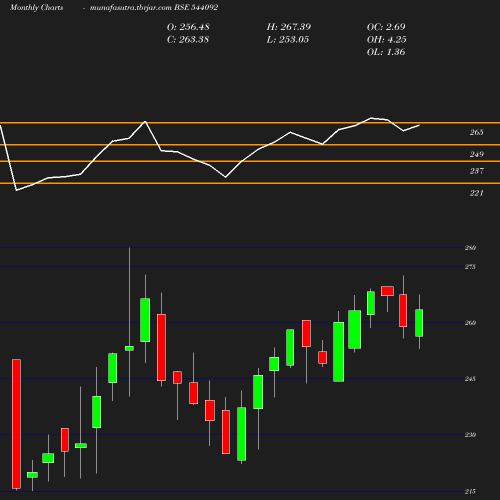Click the end point of the white line chart
Image resolution: width=500 pixels, height=500 pixels.
click(419, 125)
